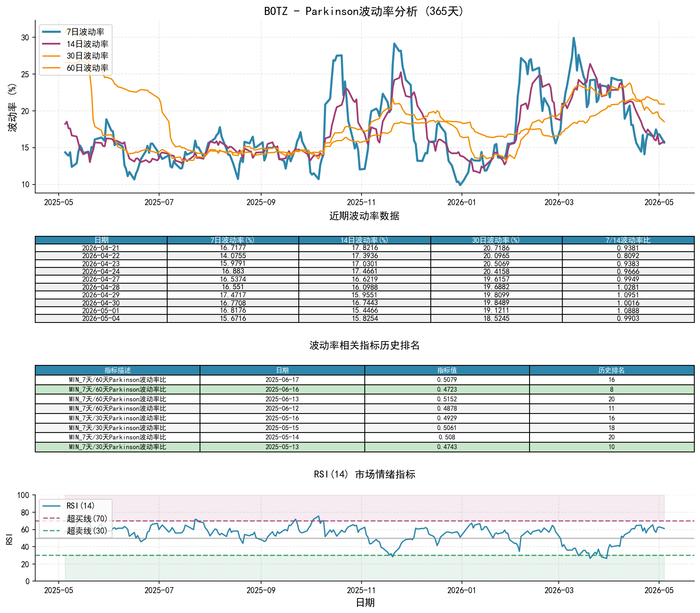Click the "7/14波动率比" column header
700x613 pixels.
coord(628,240)
